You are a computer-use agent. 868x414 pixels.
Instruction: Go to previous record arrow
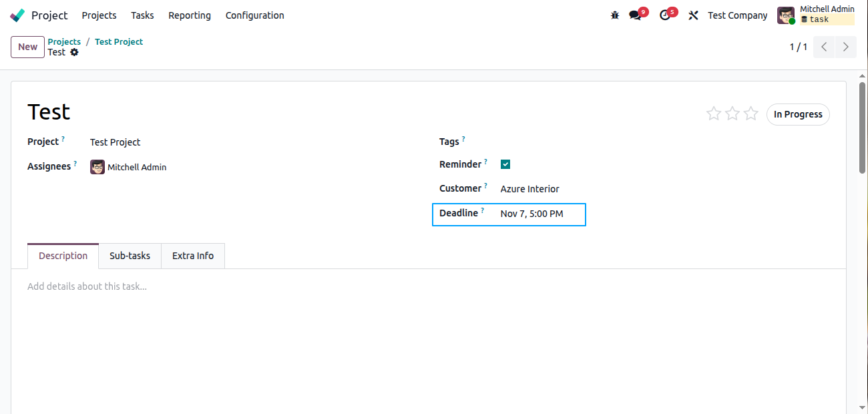point(824,47)
